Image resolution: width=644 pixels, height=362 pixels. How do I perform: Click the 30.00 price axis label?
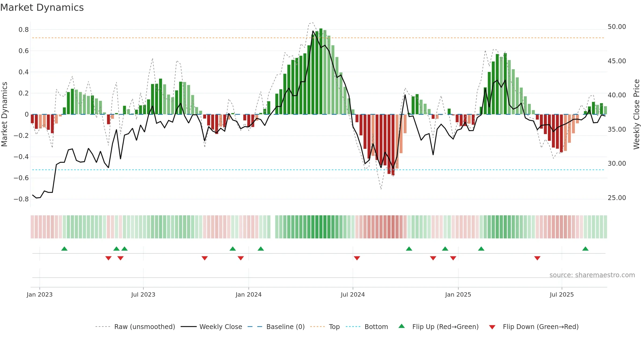click(617, 164)
